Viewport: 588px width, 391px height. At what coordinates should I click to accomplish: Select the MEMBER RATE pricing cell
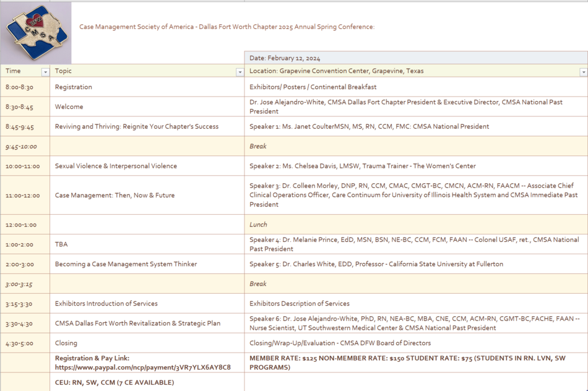click(416, 363)
